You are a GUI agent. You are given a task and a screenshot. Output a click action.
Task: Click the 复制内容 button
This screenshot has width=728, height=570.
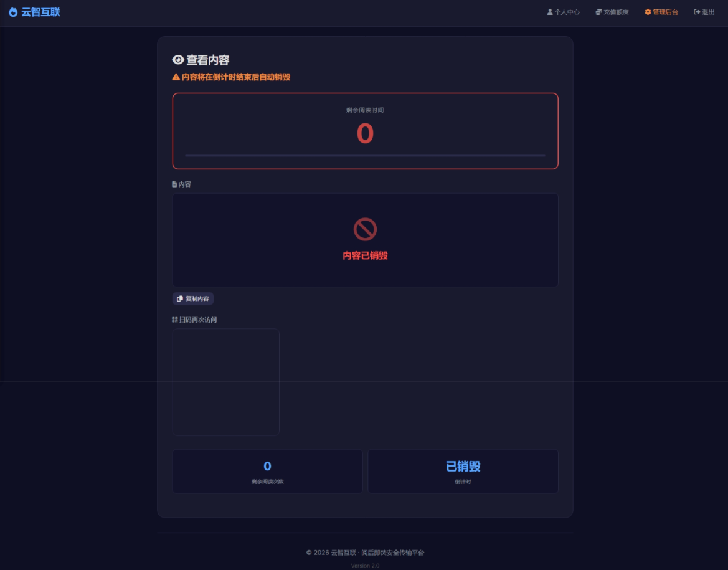point(192,298)
